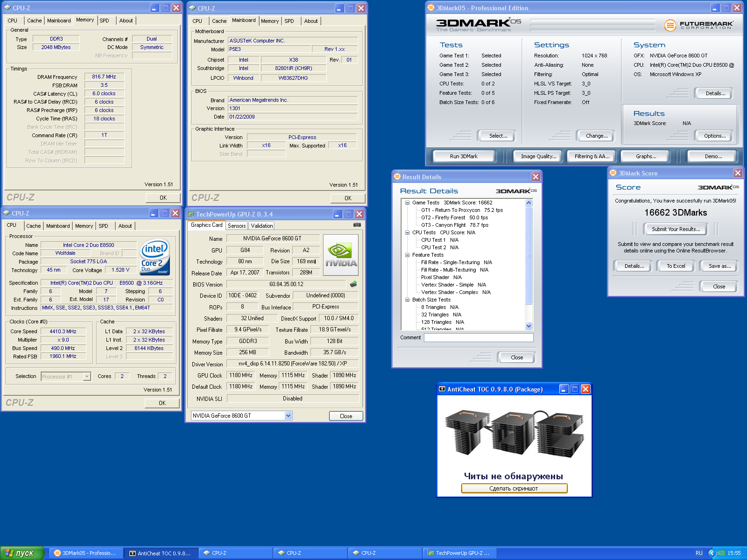Screen dimensions: 747x560
Task: Click the AntiCheat TOC title bar icon
Action: click(x=442, y=389)
